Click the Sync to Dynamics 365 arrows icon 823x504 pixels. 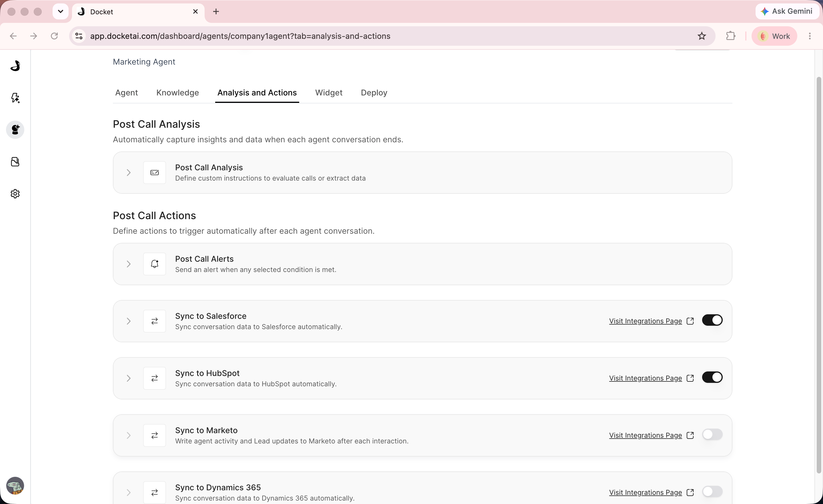pyautogui.click(x=155, y=493)
